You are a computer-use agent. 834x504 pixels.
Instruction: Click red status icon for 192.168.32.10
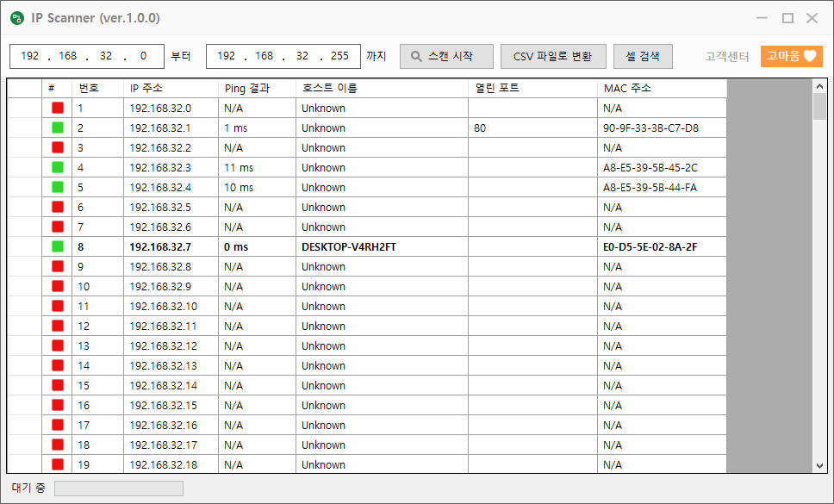click(58, 306)
